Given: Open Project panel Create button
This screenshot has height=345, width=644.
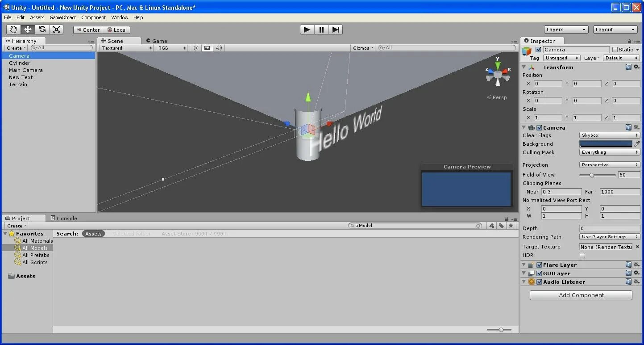Looking at the screenshot, I should [17, 226].
